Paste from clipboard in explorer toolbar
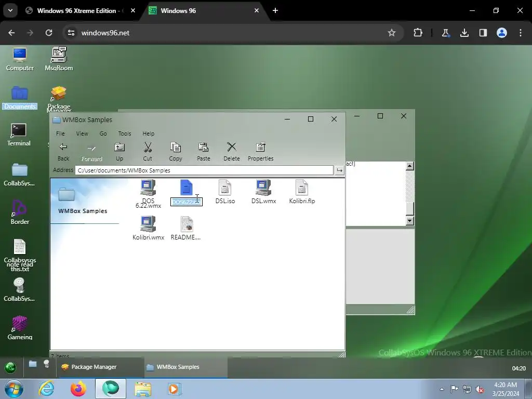The image size is (532, 399). (x=204, y=151)
